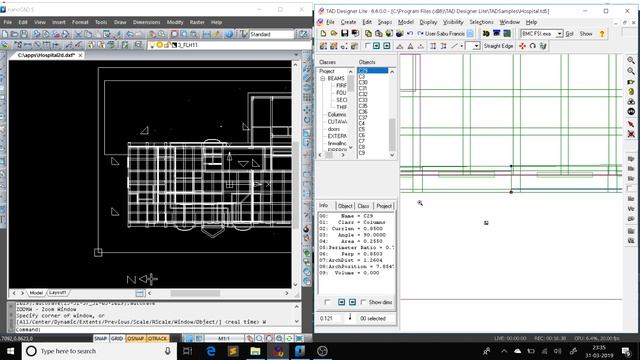
Task: Open the Snaps menu in TAD Designer
Action: pyautogui.click(x=385, y=22)
